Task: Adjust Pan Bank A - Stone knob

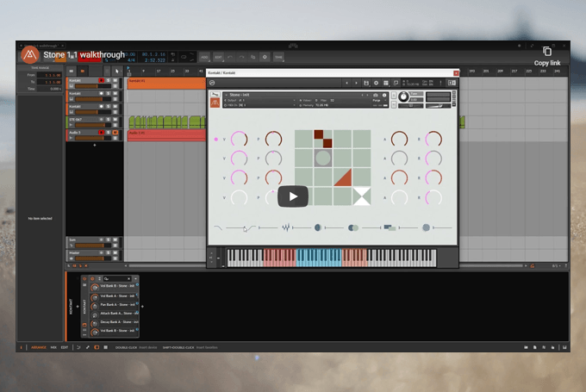Action: pos(95,306)
